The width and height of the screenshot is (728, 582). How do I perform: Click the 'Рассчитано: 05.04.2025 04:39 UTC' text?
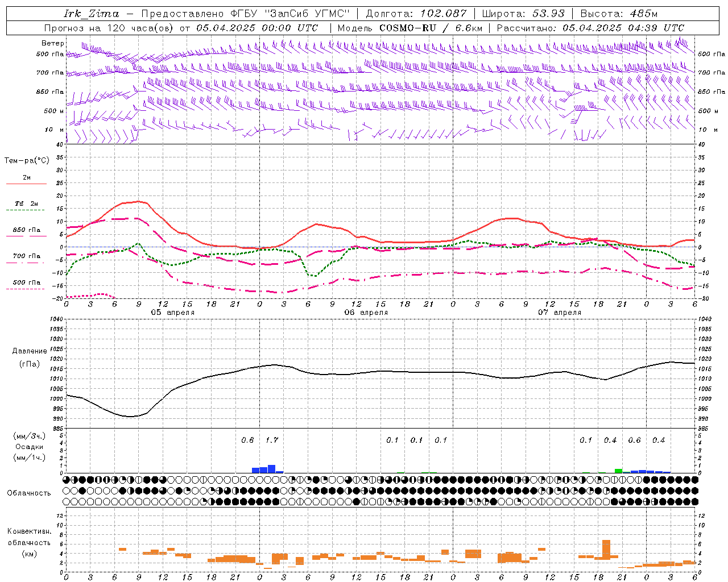pyautogui.click(x=590, y=28)
